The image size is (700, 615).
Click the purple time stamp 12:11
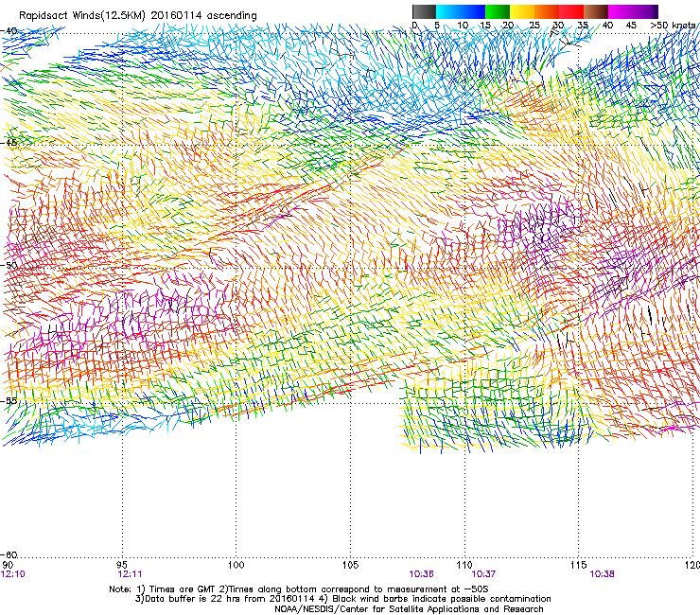(x=130, y=574)
